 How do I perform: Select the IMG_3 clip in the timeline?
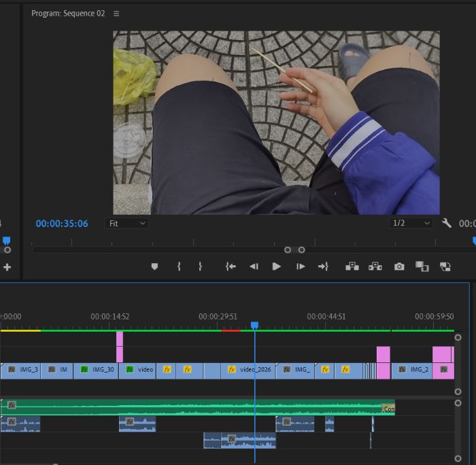[20, 371]
